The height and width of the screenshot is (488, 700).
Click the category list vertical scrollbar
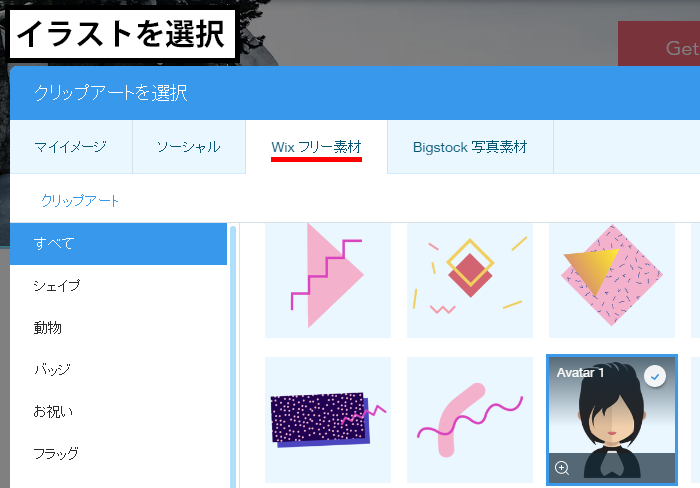[233, 357]
